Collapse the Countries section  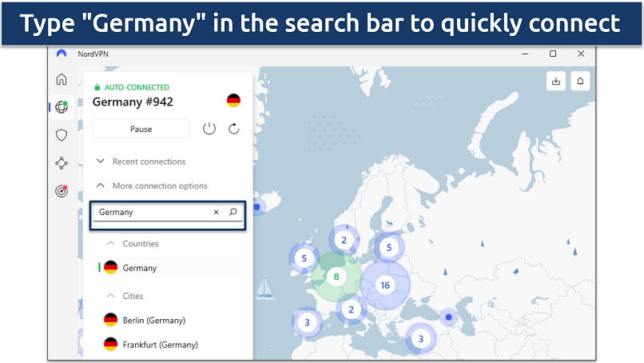(x=133, y=243)
